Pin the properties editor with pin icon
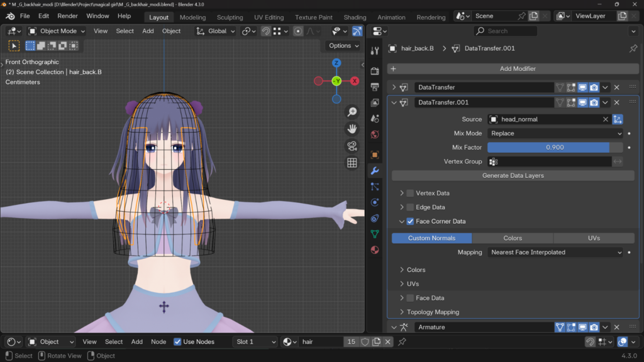Screen dimensions: 644x362 [x=633, y=48]
